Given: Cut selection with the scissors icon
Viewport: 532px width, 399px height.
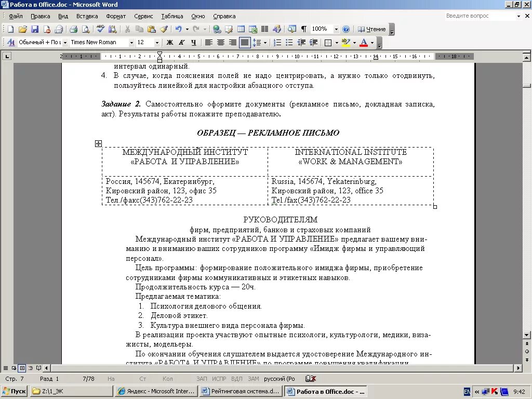Looking at the screenshot, I should [x=128, y=29].
